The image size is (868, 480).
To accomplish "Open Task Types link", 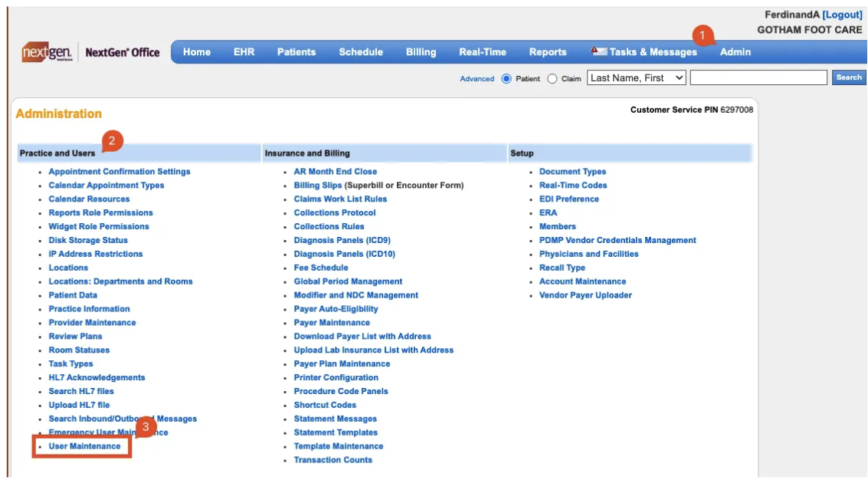I will click(70, 363).
